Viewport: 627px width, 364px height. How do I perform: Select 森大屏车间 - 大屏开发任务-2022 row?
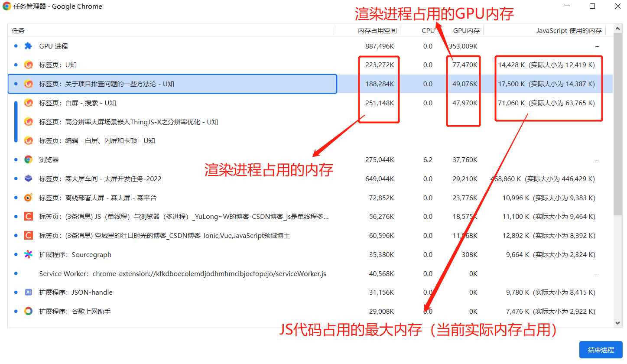click(310, 179)
